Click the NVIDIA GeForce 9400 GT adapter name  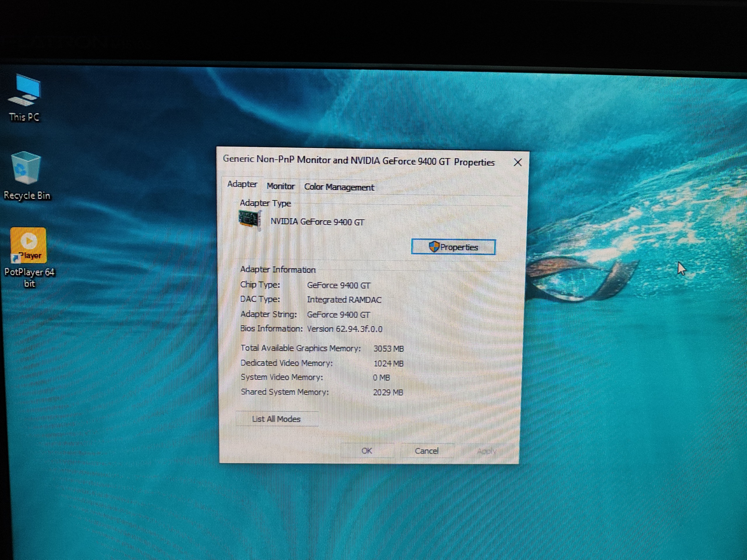[317, 222]
